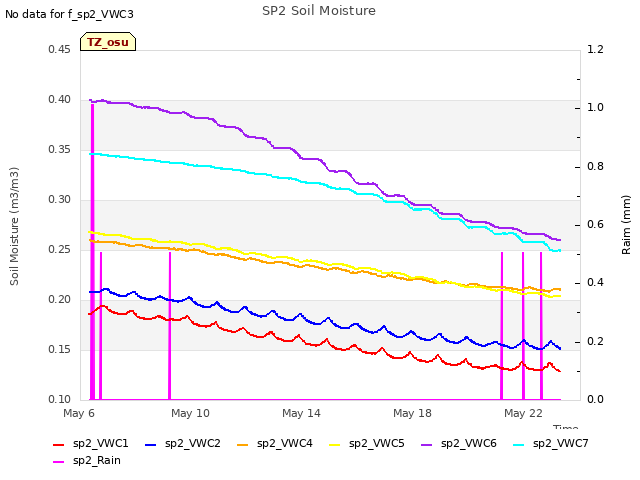Image resolution: width=640 pixels, height=480 pixels.
Task: Click the Raim (mm) right axis label
Action: click(x=626, y=225)
